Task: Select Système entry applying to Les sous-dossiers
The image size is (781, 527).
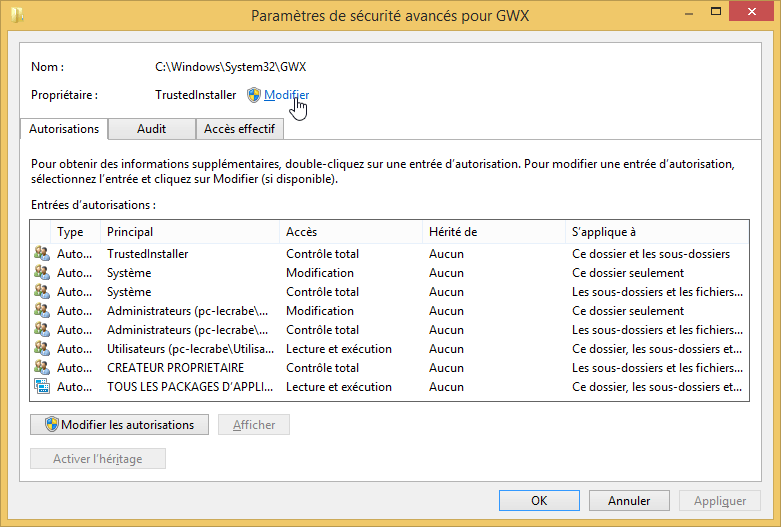Action: pyautogui.click(x=390, y=292)
